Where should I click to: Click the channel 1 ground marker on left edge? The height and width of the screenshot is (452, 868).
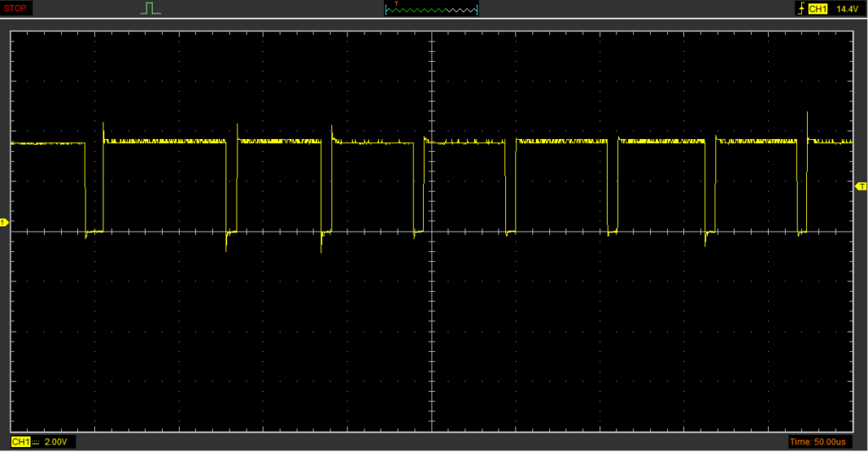(x=3, y=222)
